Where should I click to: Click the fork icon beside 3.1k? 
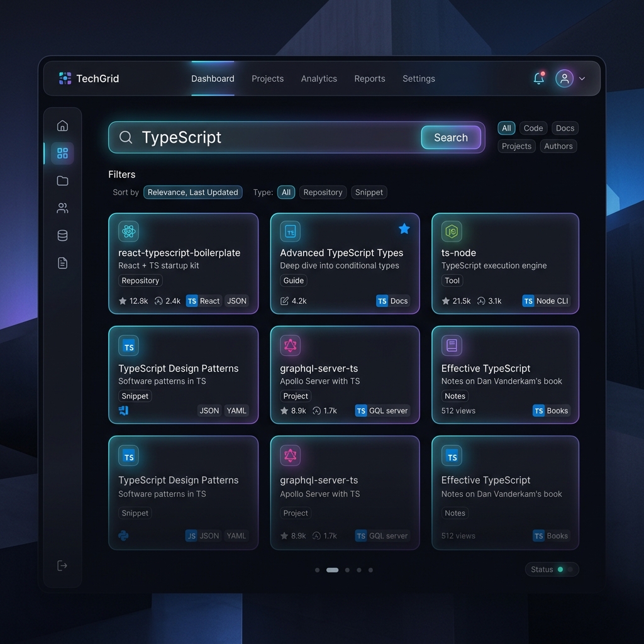tap(481, 301)
